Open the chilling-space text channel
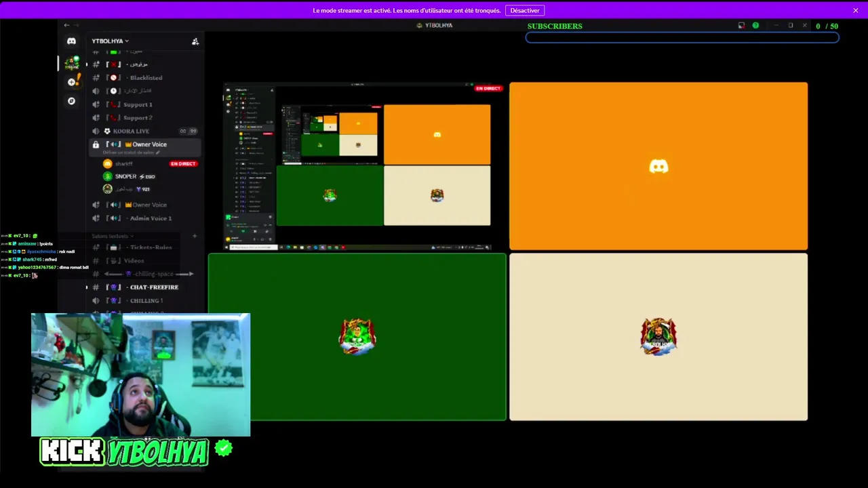Viewport: 868px width, 488px height. click(146, 274)
